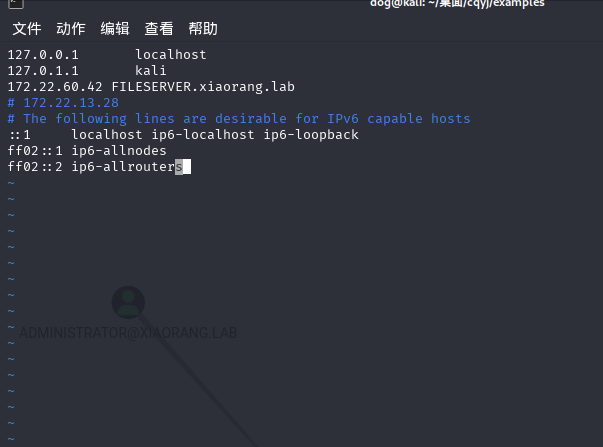The image size is (603, 447).
Task: Click the ADMINISTRATOR@XIAORANG.LAB node label
Action: click(129, 332)
